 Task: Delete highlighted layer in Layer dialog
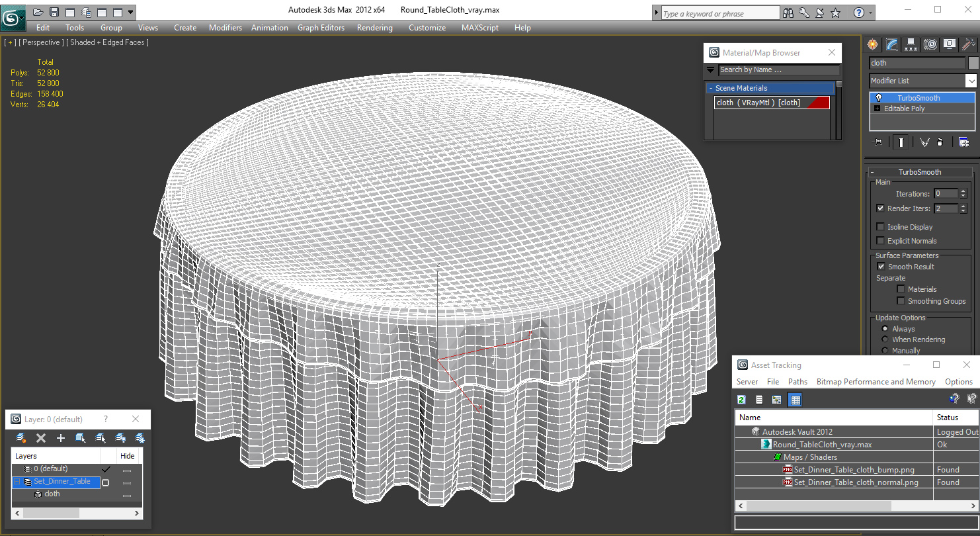pos(41,438)
